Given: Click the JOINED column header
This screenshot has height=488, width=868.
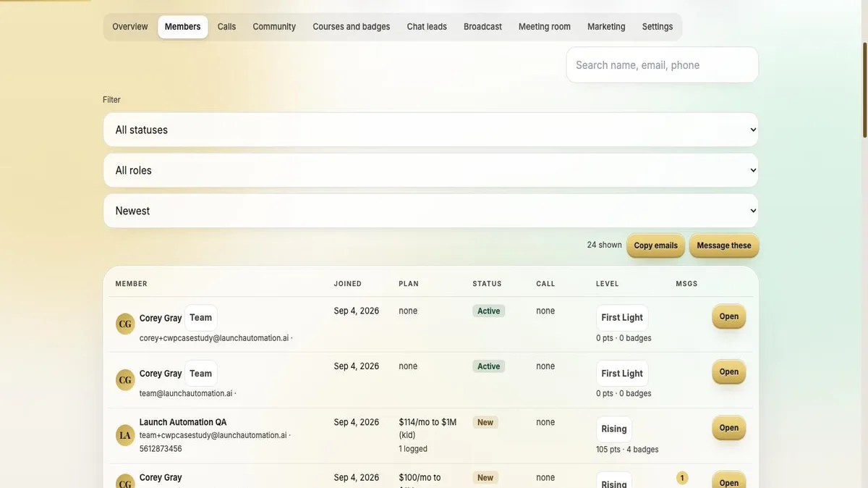Looking at the screenshot, I should coord(348,284).
